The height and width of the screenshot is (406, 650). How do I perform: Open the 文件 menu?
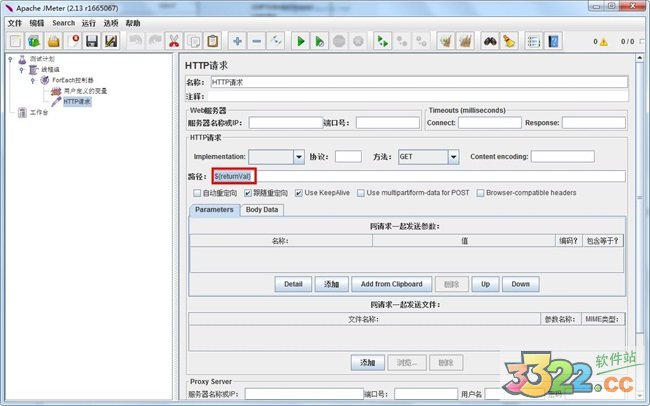click(15, 23)
